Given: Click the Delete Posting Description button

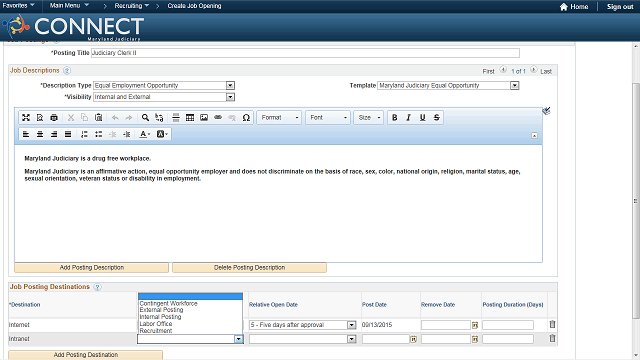Looking at the screenshot, I should [x=249, y=267].
